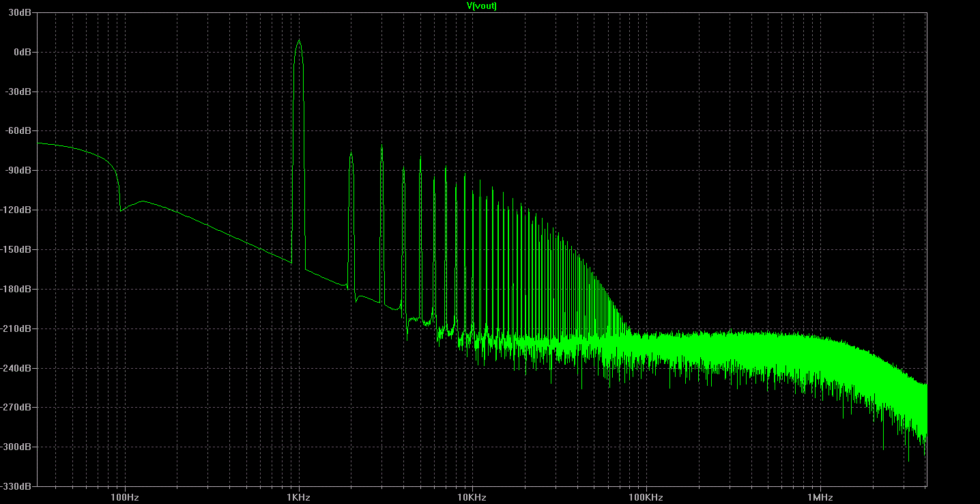980x504 pixels.
Task: Click the 100KHz frequency axis label
Action: pos(646,497)
